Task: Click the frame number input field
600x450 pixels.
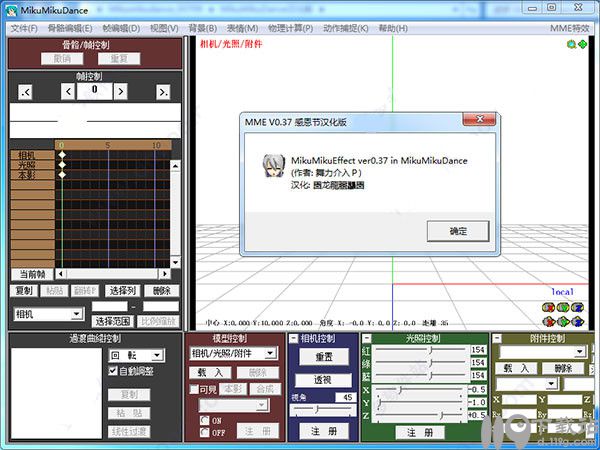Action: (x=95, y=91)
